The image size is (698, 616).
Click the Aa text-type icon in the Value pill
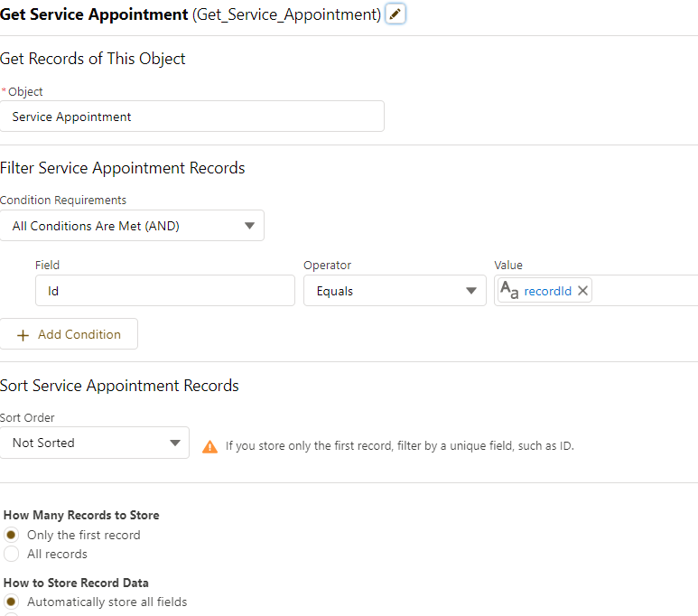pos(509,290)
